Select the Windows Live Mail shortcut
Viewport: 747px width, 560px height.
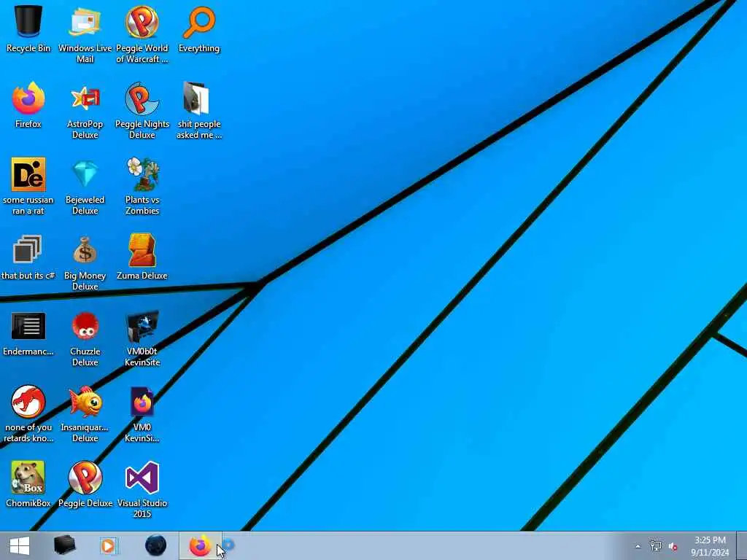tap(85, 34)
